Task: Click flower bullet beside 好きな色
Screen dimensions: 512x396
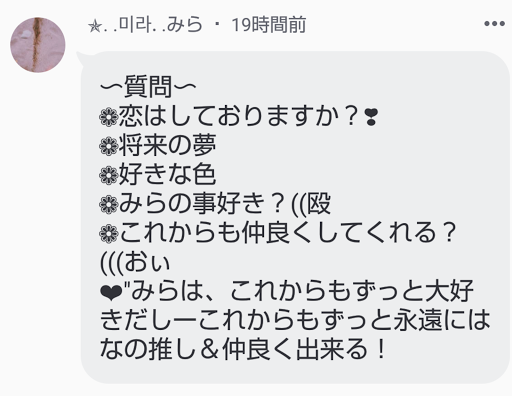Action: click(x=109, y=175)
